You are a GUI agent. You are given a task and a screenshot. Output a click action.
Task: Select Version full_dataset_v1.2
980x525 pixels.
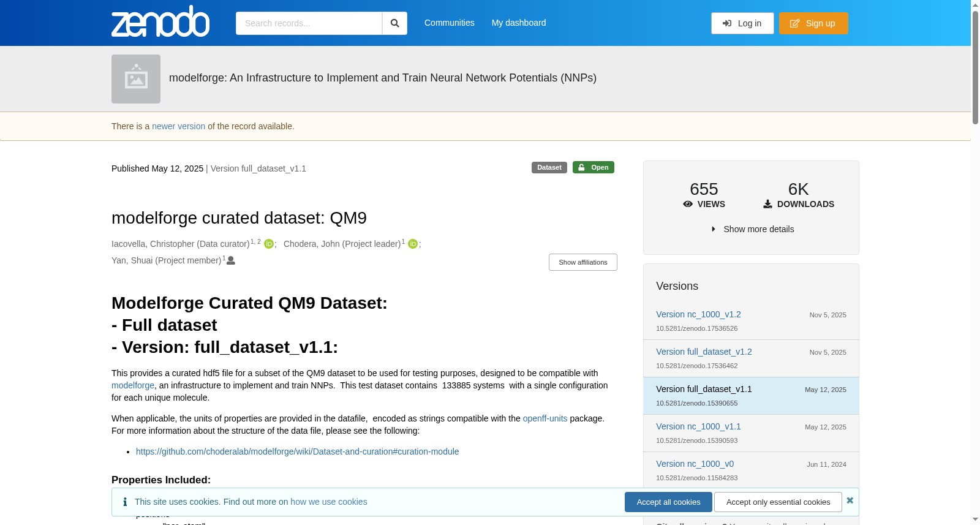pos(704,352)
